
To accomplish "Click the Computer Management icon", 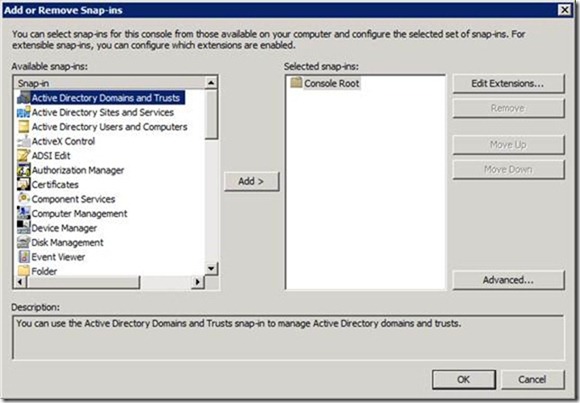I will (24, 213).
